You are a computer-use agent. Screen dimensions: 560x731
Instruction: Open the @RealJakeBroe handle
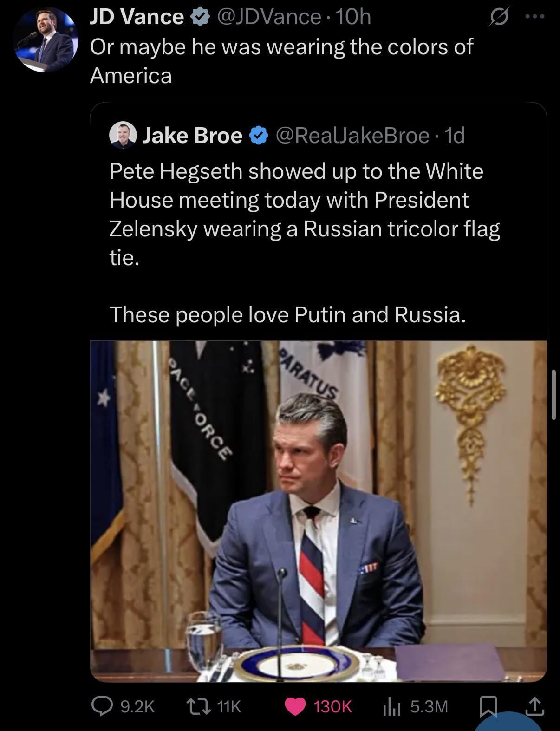pyautogui.click(x=353, y=136)
